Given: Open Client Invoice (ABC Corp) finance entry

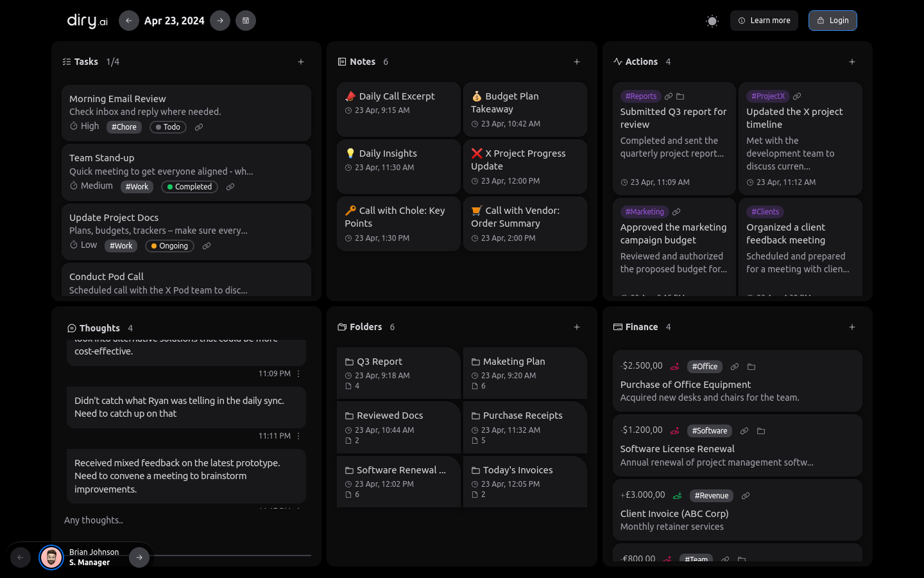Looking at the screenshot, I should click(x=737, y=510).
